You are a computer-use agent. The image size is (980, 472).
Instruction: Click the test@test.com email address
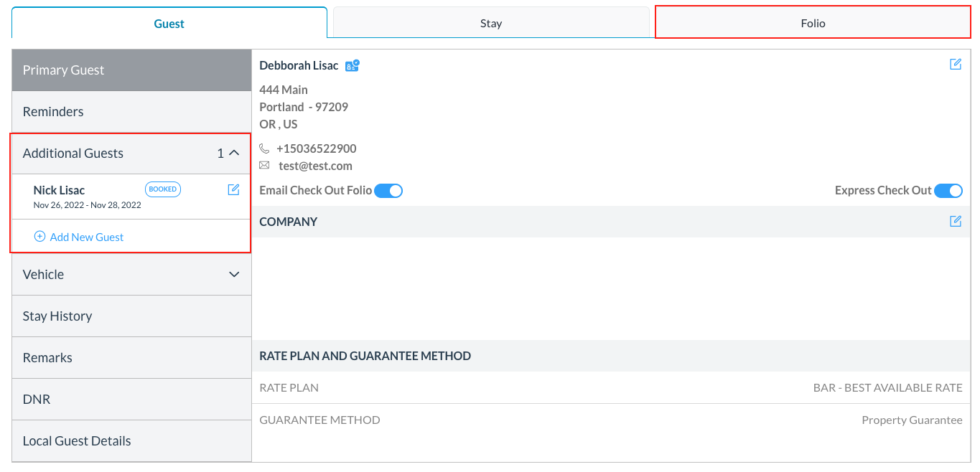(x=315, y=166)
